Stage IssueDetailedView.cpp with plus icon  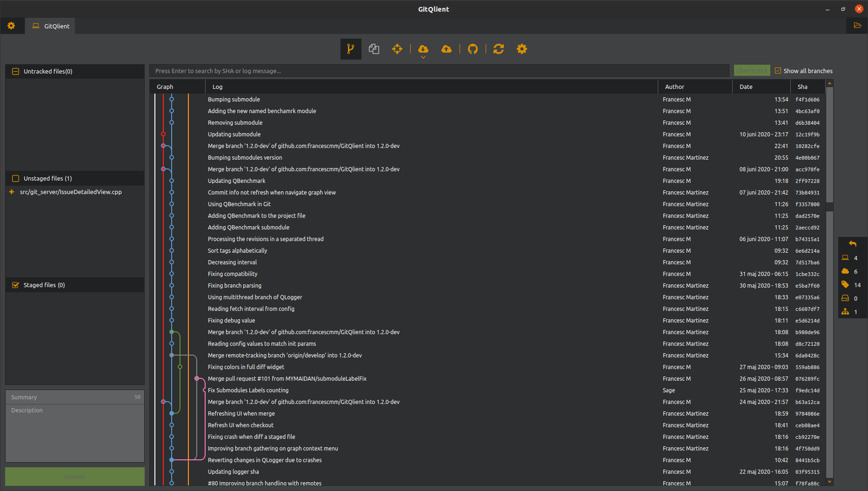12,192
